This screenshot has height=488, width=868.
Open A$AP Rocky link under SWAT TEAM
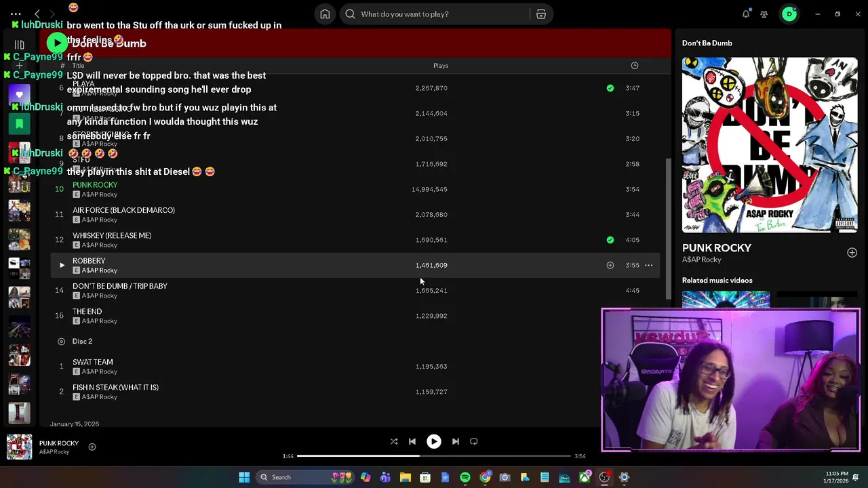coord(100,371)
